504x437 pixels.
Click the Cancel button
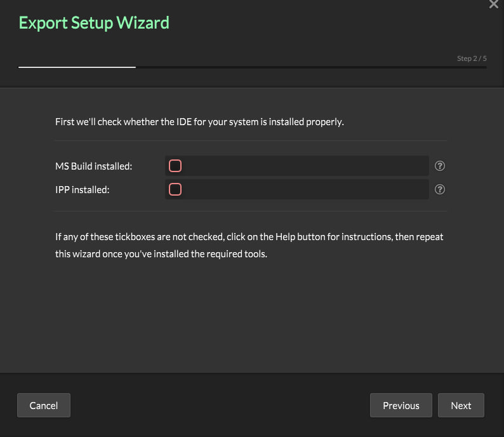pyautogui.click(x=44, y=405)
